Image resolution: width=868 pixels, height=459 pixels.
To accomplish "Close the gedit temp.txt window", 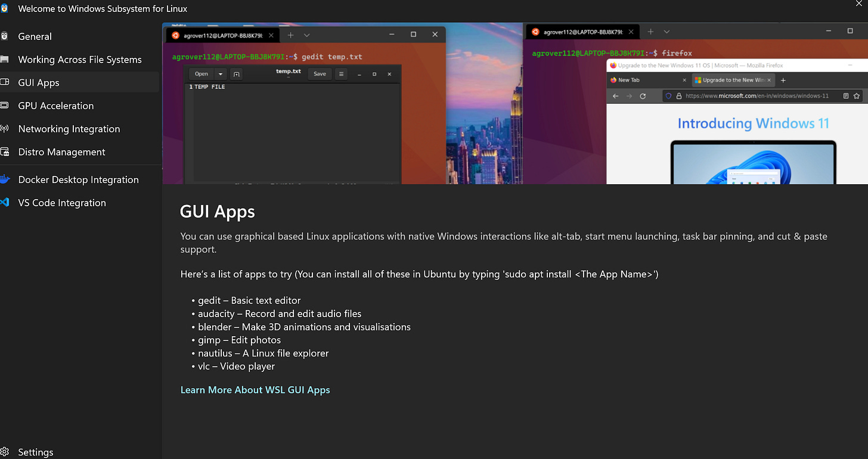I will pos(389,75).
